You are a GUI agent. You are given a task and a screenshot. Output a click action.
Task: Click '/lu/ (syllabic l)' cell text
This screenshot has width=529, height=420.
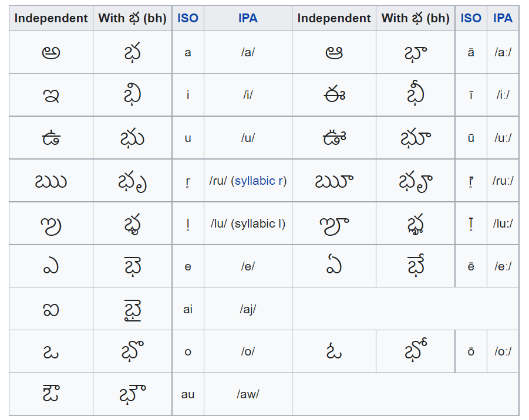point(248,223)
